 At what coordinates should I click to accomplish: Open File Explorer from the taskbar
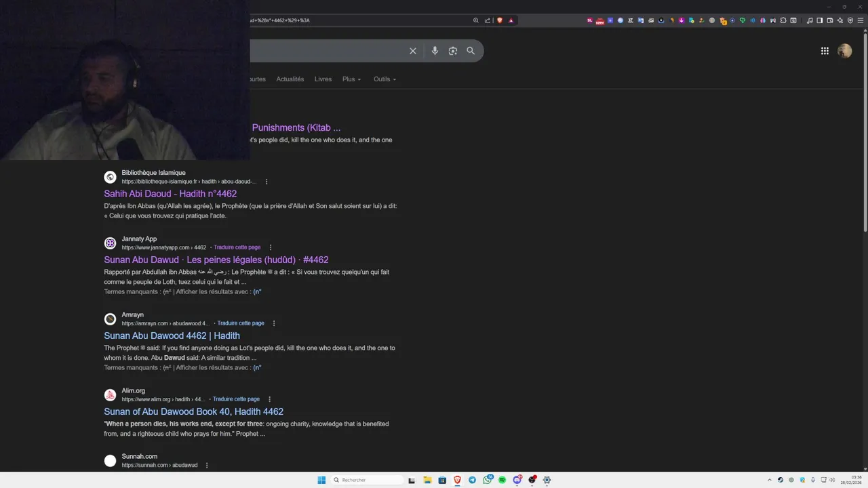click(427, 480)
